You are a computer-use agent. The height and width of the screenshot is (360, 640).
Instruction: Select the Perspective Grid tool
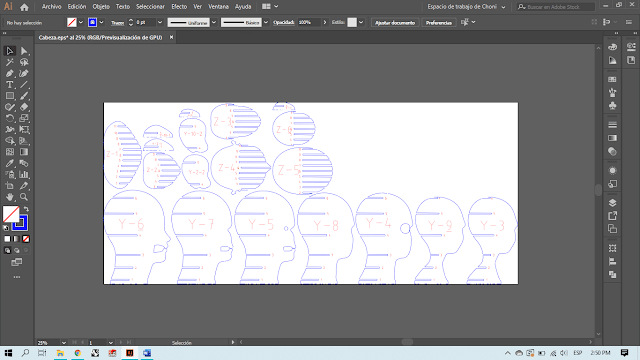(24, 141)
